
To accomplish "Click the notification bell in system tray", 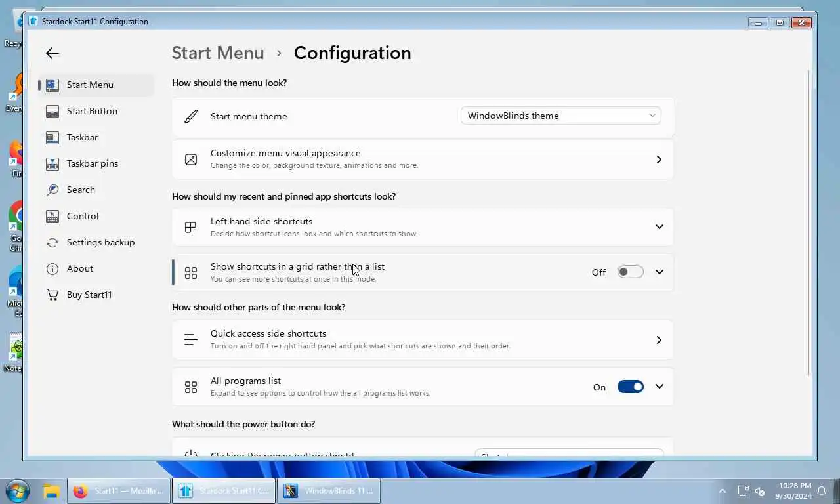I will 822,491.
